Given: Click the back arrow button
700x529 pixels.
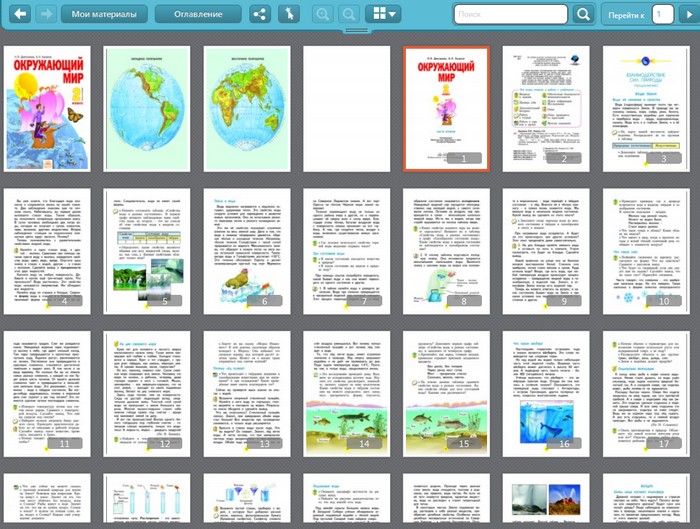Looking at the screenshot, I should click(x=18, y=14).
